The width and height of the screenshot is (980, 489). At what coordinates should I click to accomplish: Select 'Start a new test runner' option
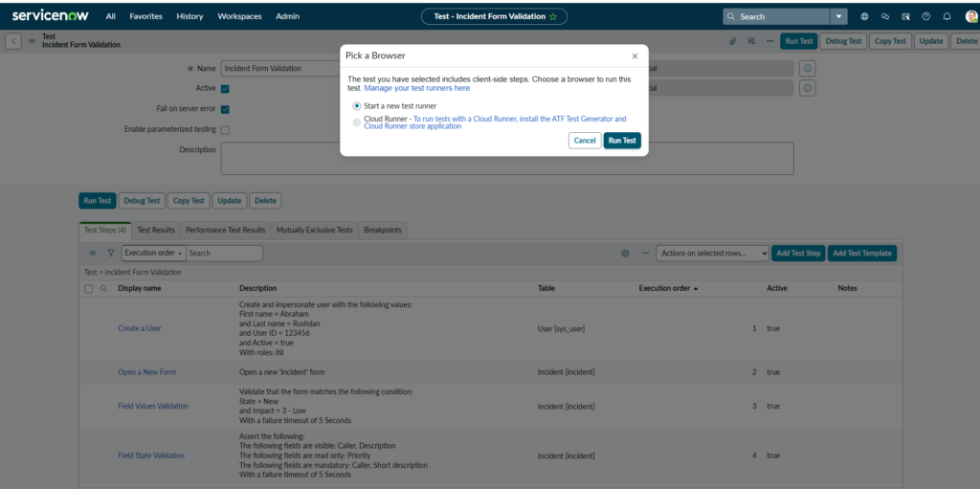[358, 105]
